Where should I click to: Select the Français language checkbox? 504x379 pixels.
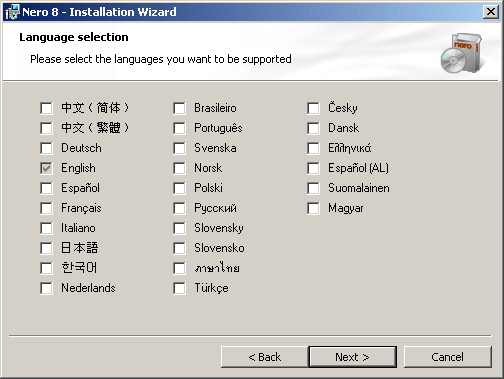pos(46,208)
